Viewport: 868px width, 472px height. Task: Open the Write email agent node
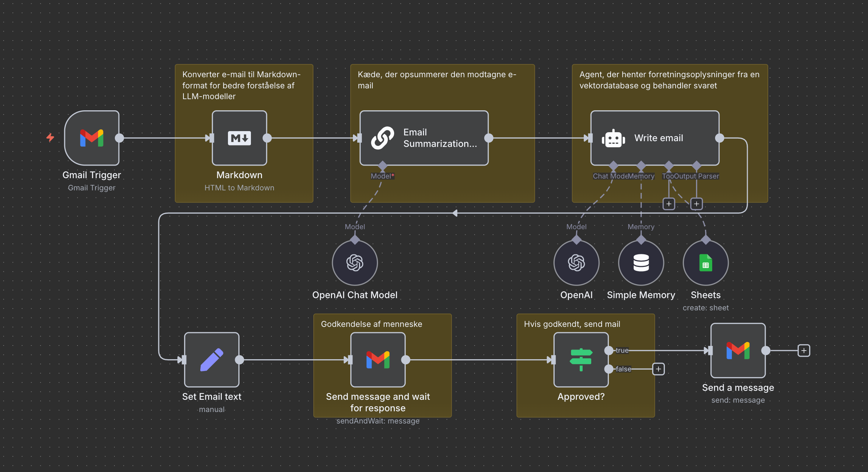coord(655,138)
